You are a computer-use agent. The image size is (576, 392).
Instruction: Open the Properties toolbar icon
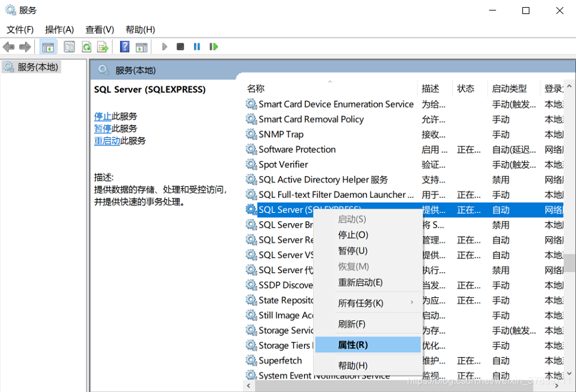coord(69,46)
